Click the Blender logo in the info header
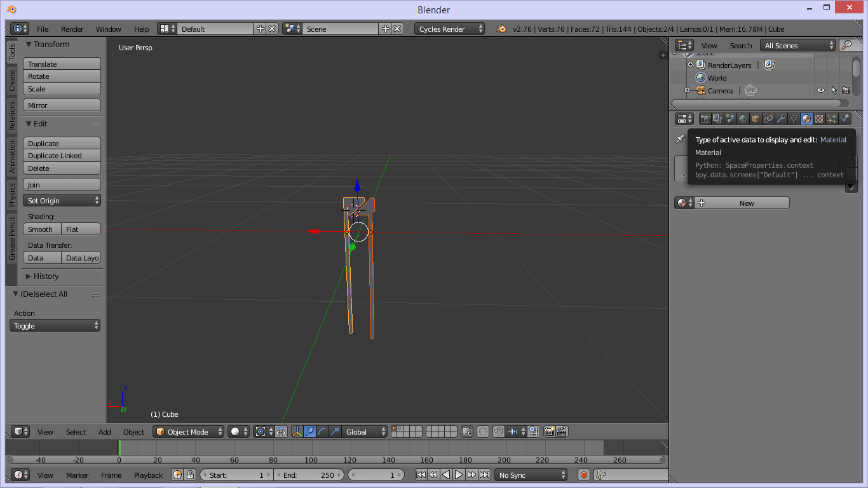 pyautogui.click(x=501, y=29)
